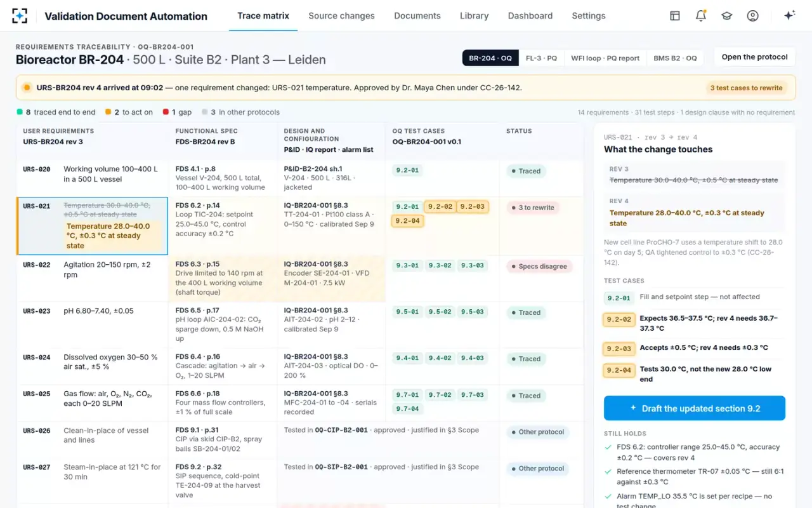The image size is (812, 508).
Task: Click the 3 test cases to rewrite badge
Action: [746, 88]
